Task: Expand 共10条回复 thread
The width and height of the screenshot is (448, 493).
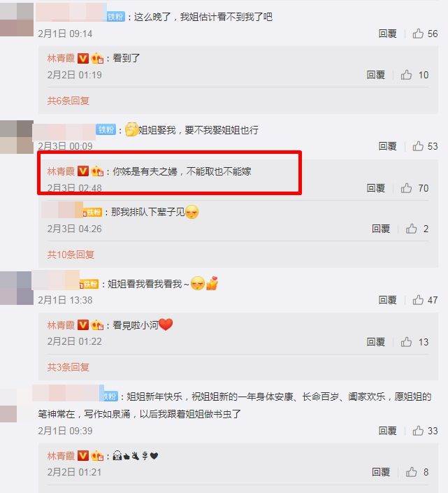Action: (71, 255)
